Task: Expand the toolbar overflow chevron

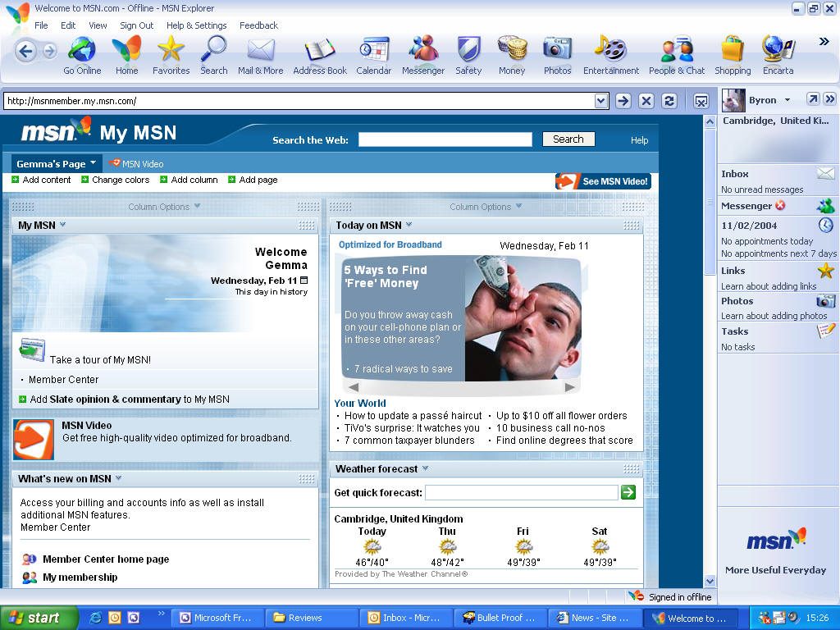Action: click(824, 42)
